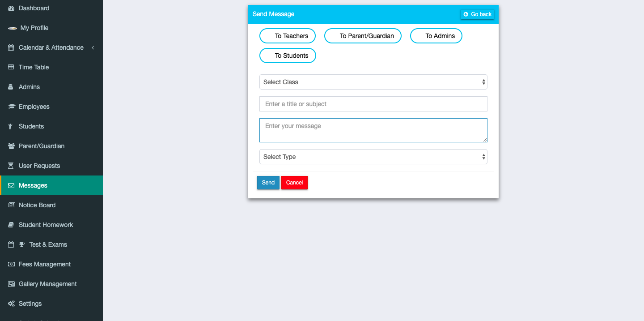Pick the To Students recipient option

click(x=288, y=56)
